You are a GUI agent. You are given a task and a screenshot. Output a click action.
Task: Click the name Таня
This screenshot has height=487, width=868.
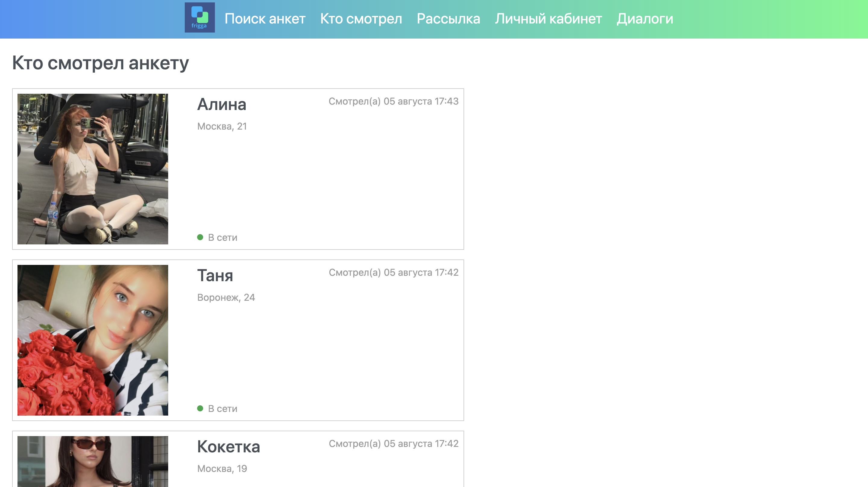[x=215, y=276]
